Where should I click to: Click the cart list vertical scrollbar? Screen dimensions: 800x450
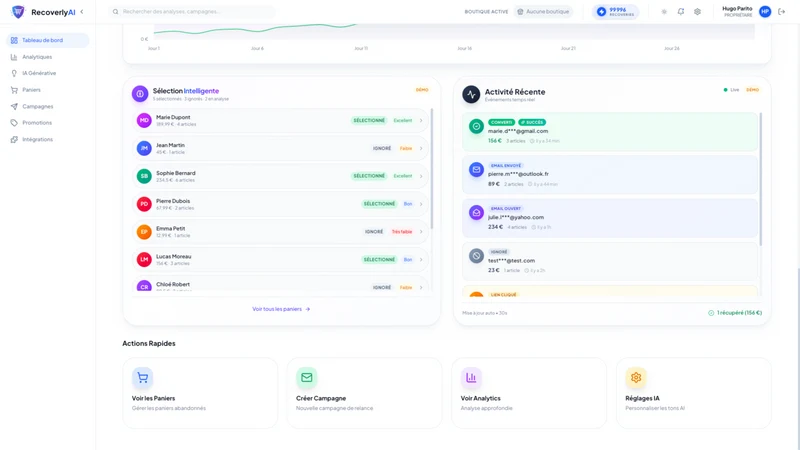432,168
